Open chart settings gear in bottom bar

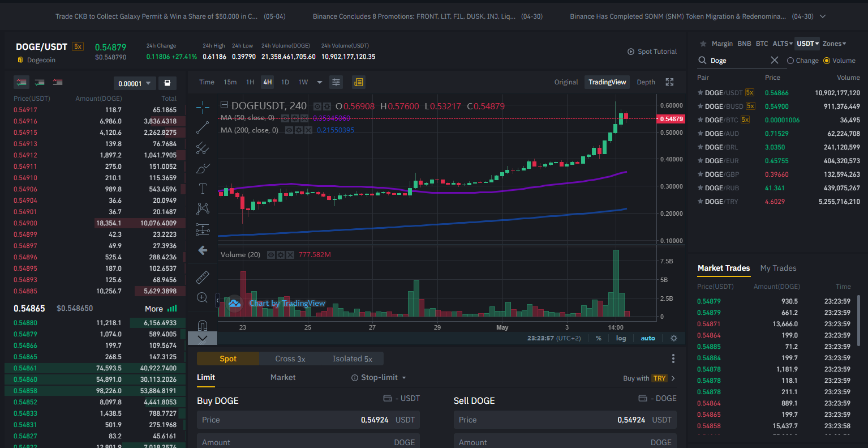[x=674, y=338]
